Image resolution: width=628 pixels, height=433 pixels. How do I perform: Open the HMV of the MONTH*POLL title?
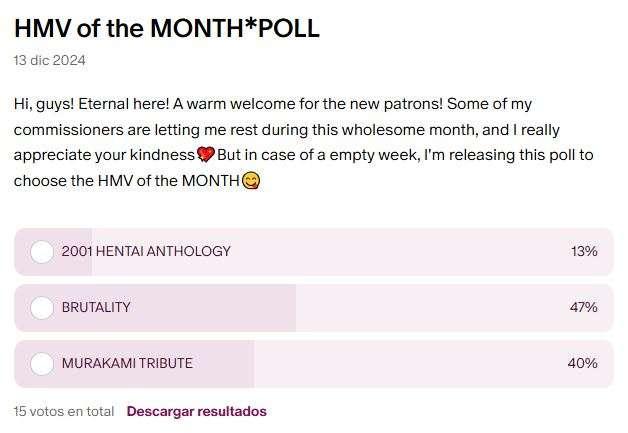click(x=167, y=28)
